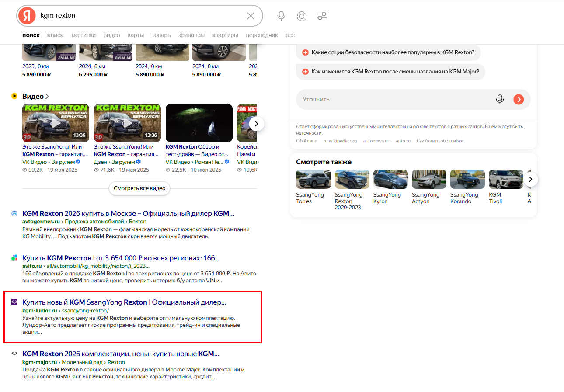Click plus icon beside safety options question
Screen dimensions: 564x392
[x=305, y=52]
